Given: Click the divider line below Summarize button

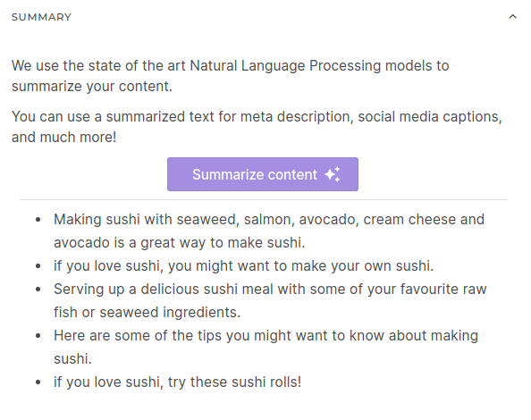Looking at the screenshot, I should pyautogui.click(x=263, y=199).
